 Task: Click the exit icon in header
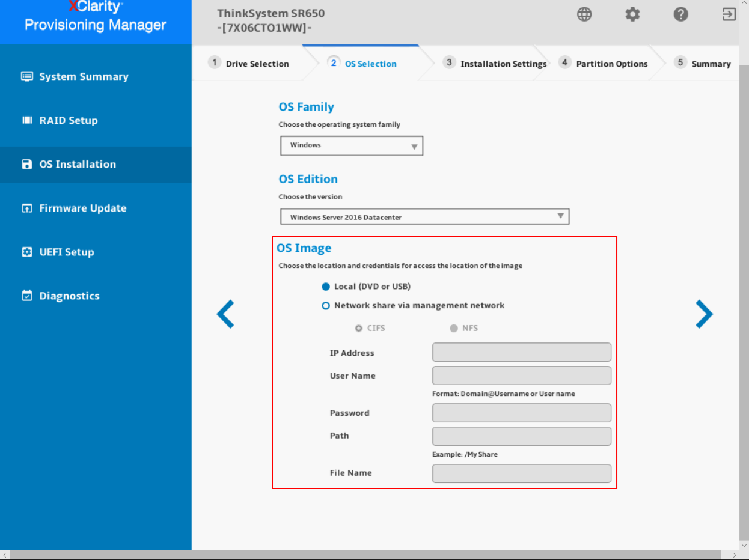729,14
